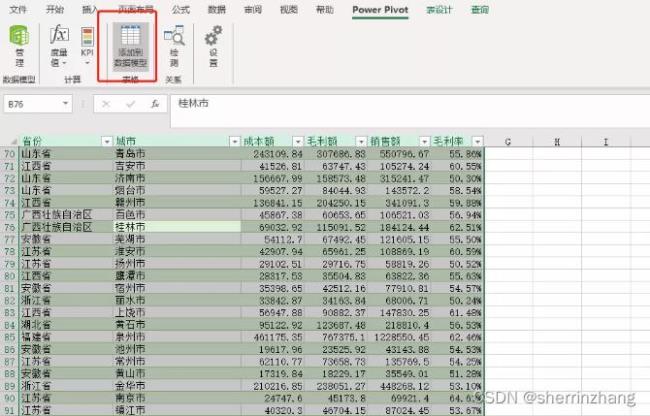Click the select-all corner triangle of sheet

coord(12,142)
